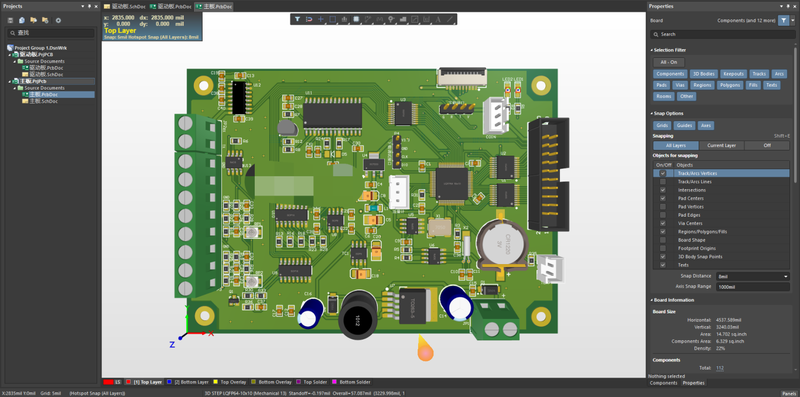
Task: Collapse the Selection Filter section
Action: (652, 50)
